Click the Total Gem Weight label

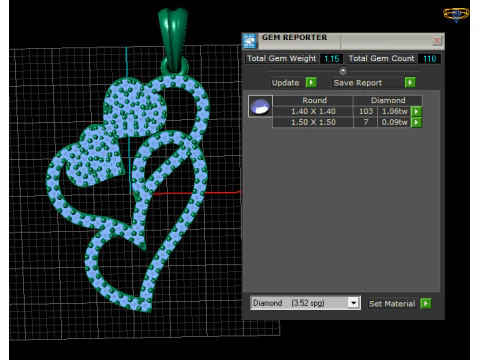282,59
